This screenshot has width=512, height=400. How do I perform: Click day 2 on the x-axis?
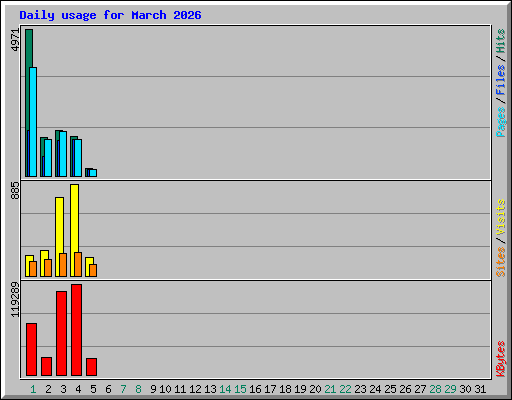(48, 389)
